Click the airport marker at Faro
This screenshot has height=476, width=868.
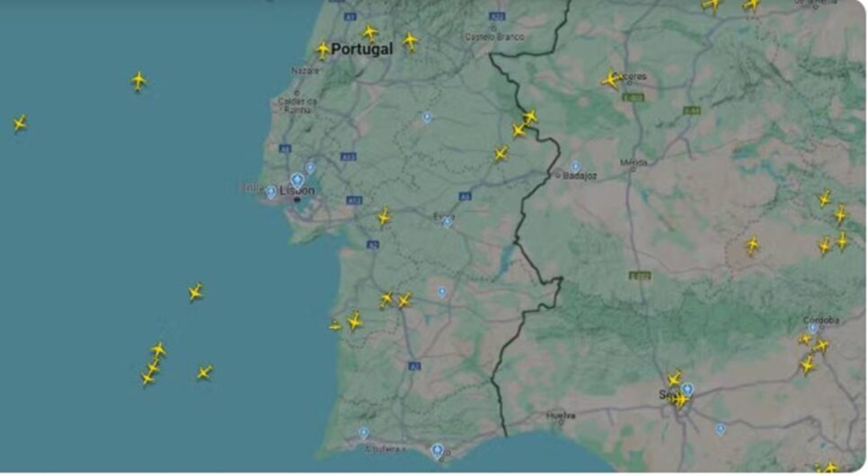[x=438, y=451]
